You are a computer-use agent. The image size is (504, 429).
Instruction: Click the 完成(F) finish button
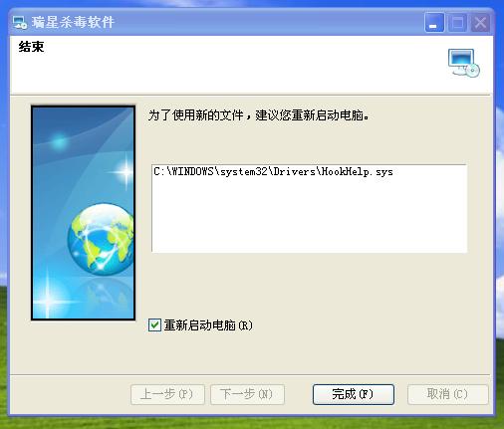(x=354, y=394)
